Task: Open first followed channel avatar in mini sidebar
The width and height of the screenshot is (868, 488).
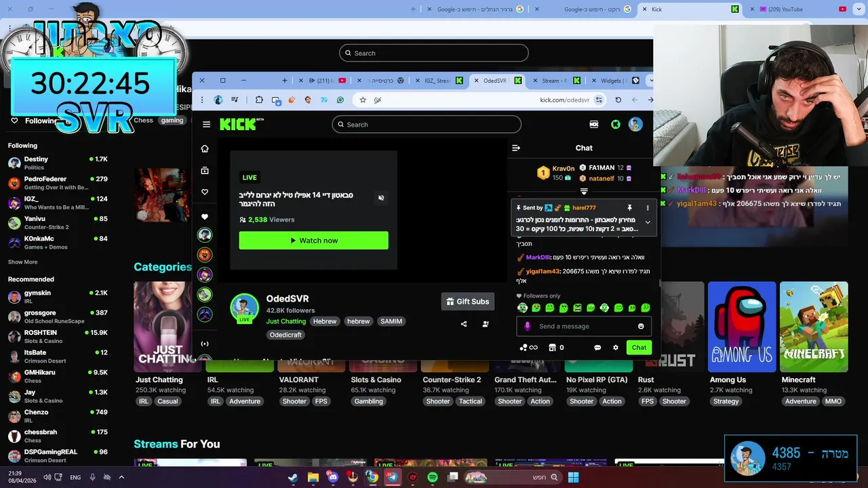Action: tap(205, 235)
